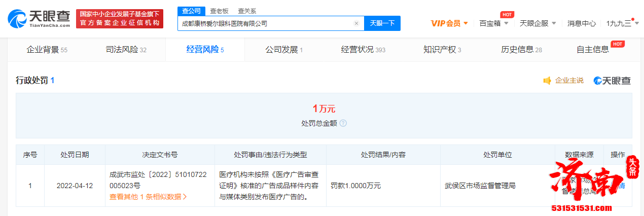Open the help icon next to 处罚总金额
644x216 pixels.
tap(343, 123)
